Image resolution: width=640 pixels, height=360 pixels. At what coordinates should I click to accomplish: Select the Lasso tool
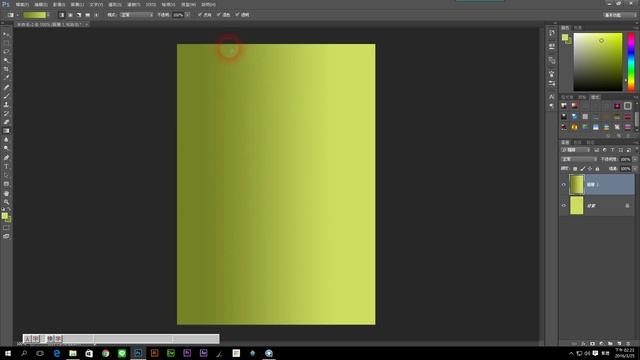(x=6, y=52)
